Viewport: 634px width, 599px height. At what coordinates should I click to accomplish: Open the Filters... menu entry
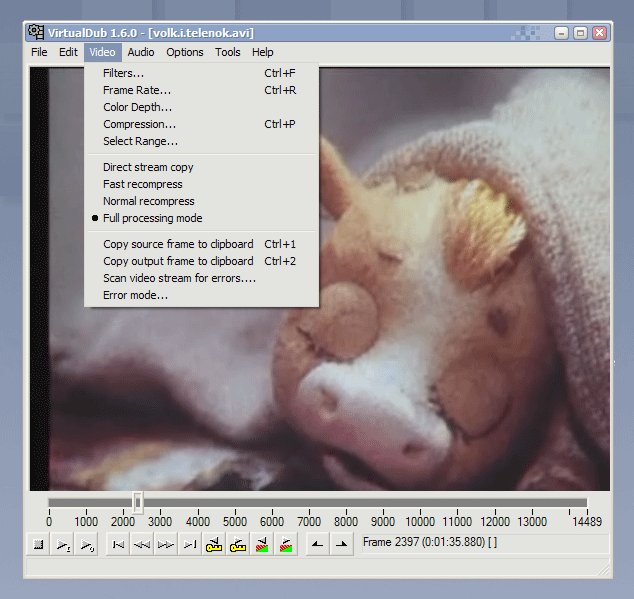click(123, 73)
